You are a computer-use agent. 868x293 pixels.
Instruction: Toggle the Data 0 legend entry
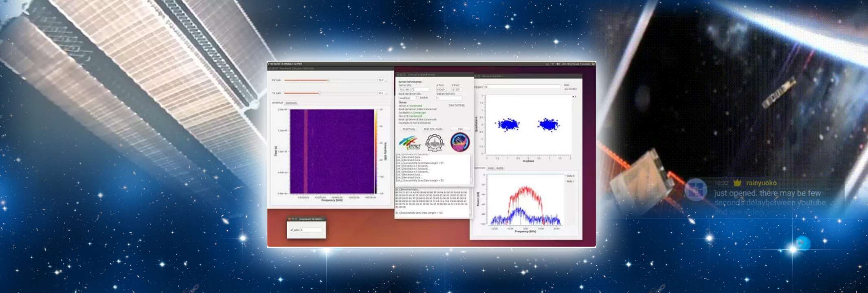tap(569, 176)
